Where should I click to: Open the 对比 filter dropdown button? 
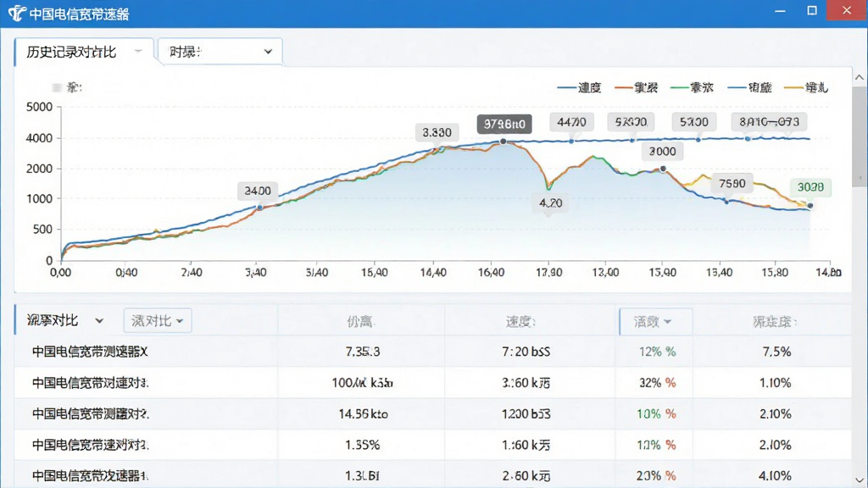tap(157, 321)
